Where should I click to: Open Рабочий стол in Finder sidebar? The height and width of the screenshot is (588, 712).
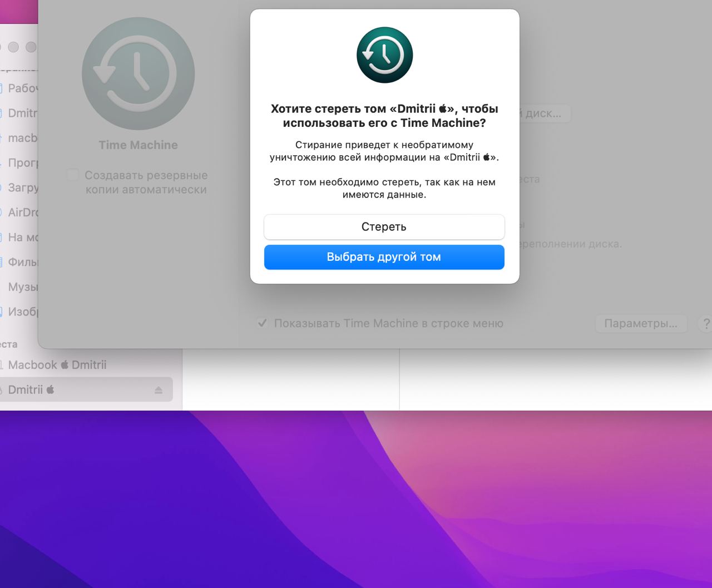click(x=20, y=88)
